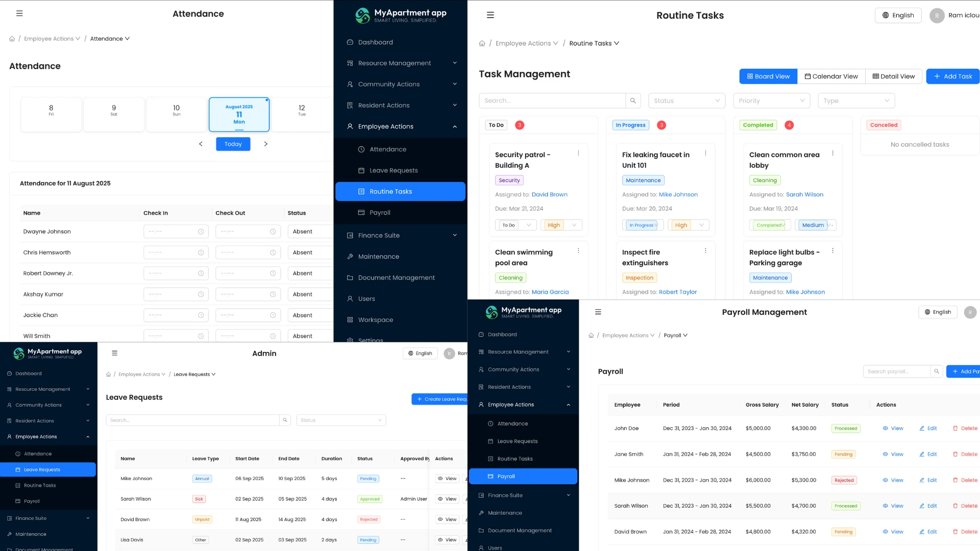Select Payroll in Payroll panel sidebar

523,477
